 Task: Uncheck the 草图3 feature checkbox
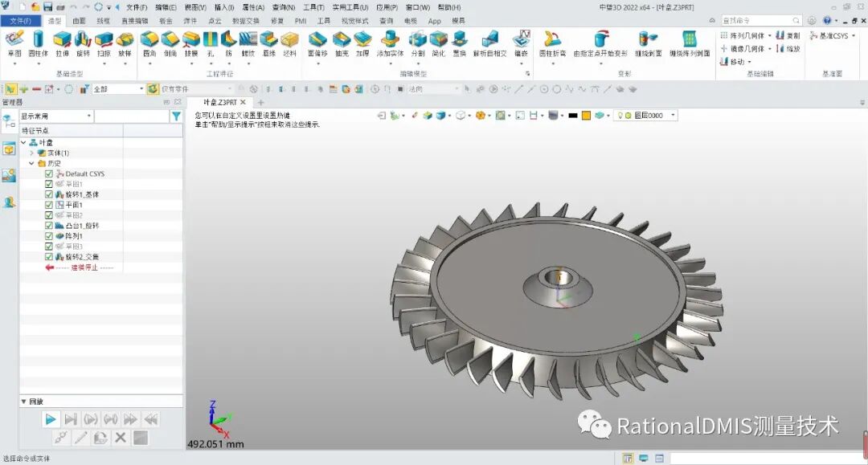[49, 247]
